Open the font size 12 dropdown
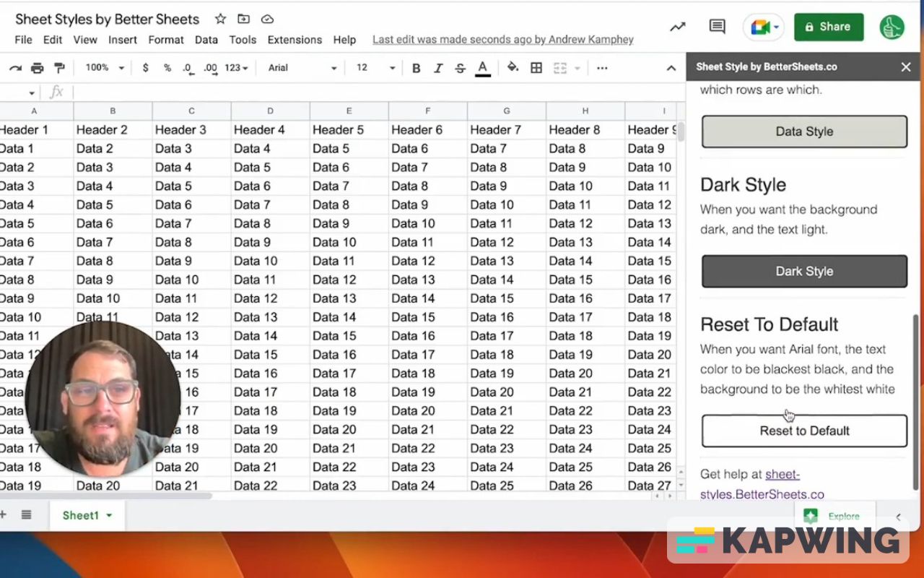The height and width of the screenshot is (578, 924). pyautogui.click(x=375, y=68)
